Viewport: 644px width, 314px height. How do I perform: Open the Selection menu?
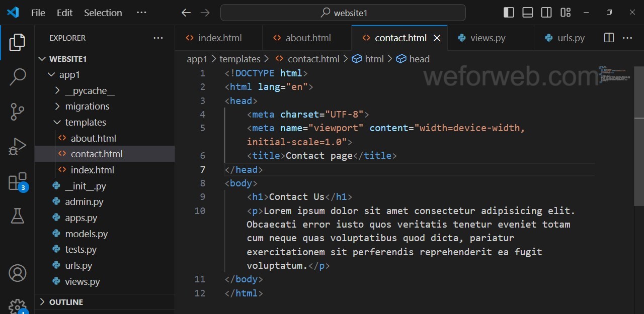103,13
